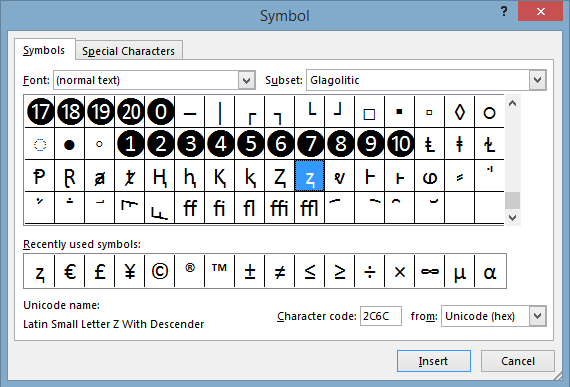Select the highlighted small z with descender

(x=310, y=176)
